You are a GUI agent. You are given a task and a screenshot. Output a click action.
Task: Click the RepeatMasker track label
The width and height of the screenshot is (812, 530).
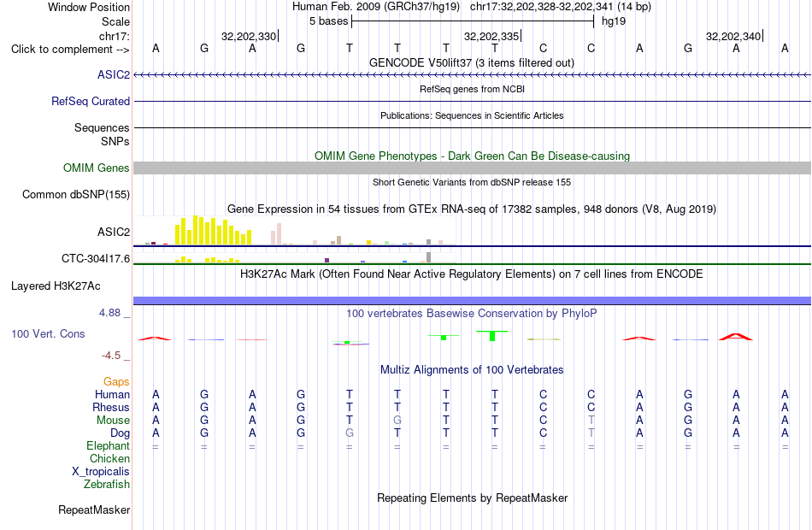tap(94, 509)
